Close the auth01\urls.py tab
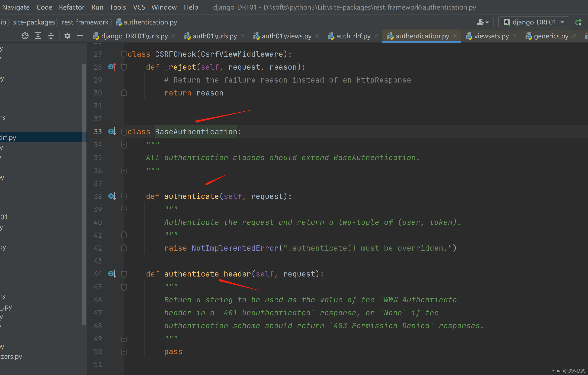 pyautogui.click(x=243, y=36)
